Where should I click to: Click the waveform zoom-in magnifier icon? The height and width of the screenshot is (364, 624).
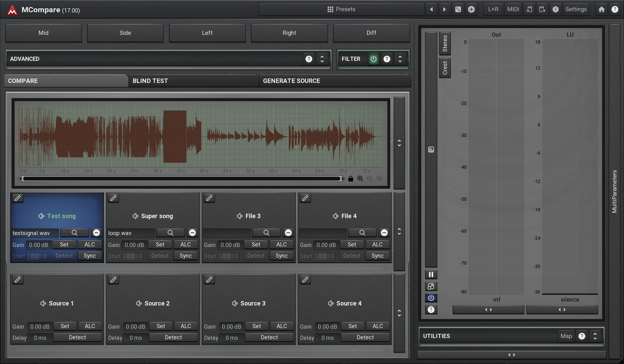360,179
